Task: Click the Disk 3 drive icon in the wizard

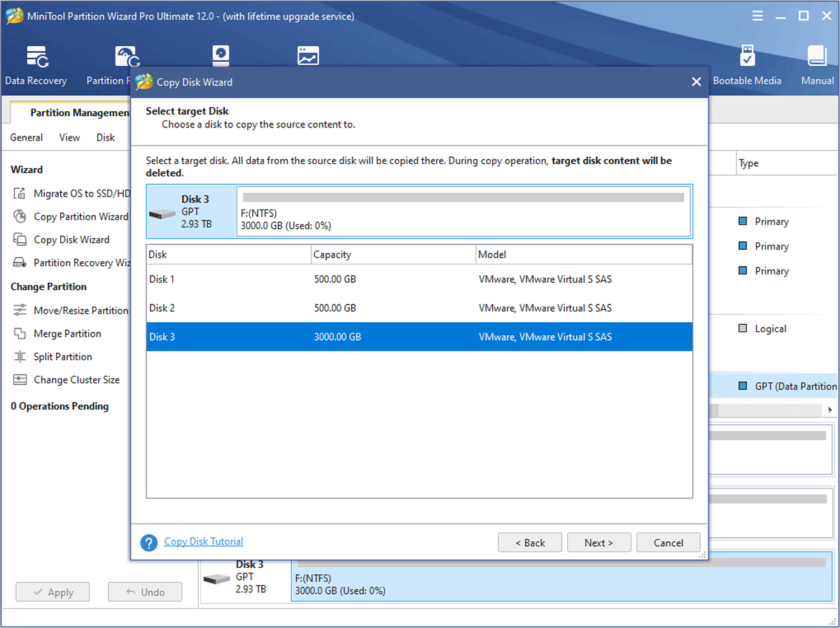Action: click(162, 213)
